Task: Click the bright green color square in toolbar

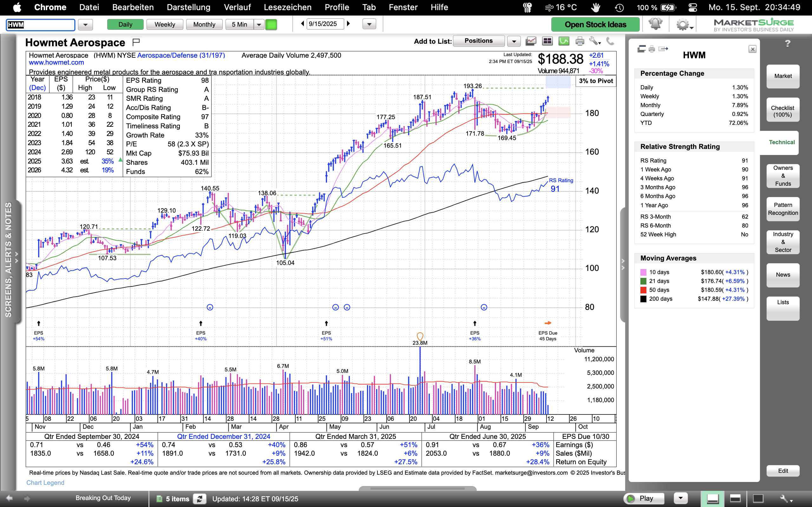Action: click(x=271, y=24)
